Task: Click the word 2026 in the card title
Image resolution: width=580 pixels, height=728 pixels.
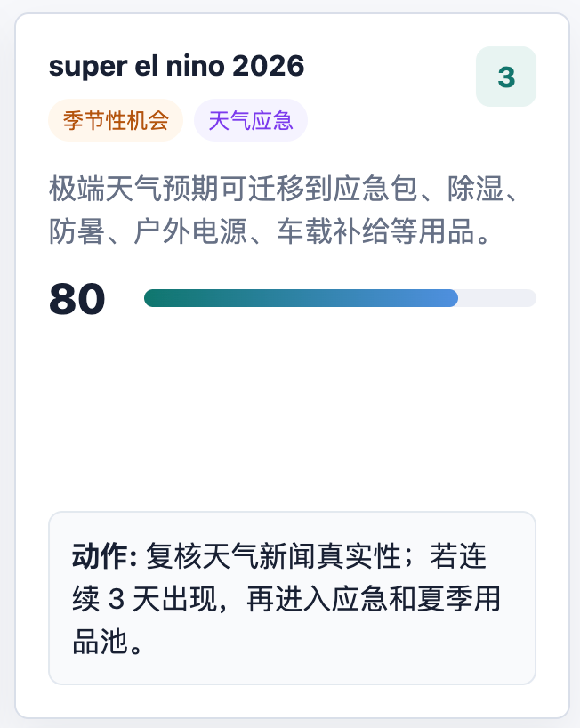Action: coord(268,66)
